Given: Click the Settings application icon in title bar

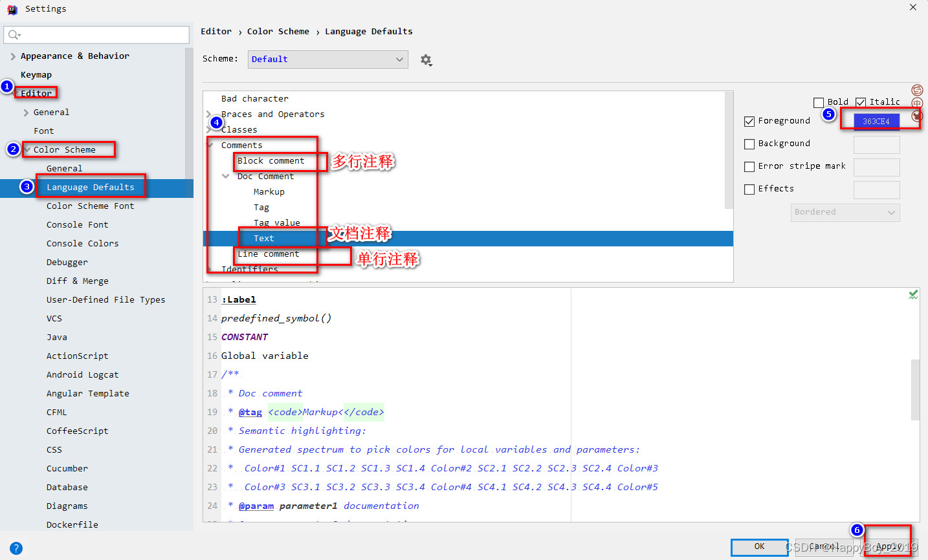Looking at the screenshot, I should [x=12, y=8].
